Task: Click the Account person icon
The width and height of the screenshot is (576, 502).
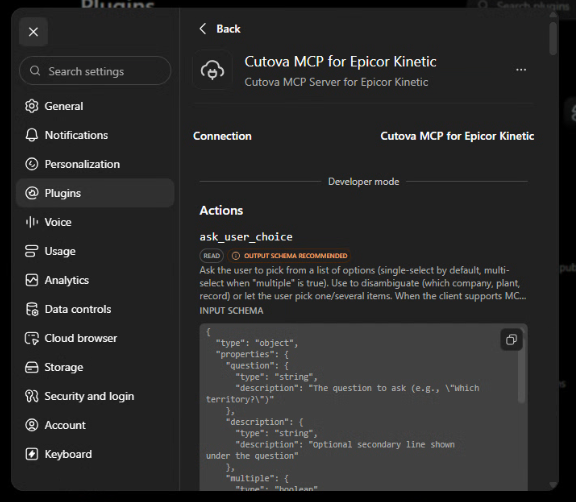Action: pos(32,425)
